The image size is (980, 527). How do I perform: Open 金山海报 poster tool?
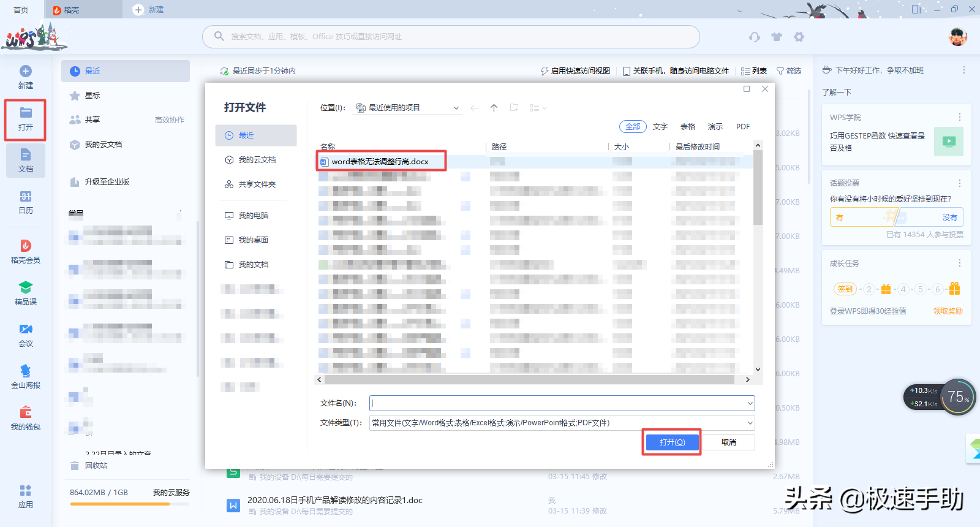pos(26,371)
